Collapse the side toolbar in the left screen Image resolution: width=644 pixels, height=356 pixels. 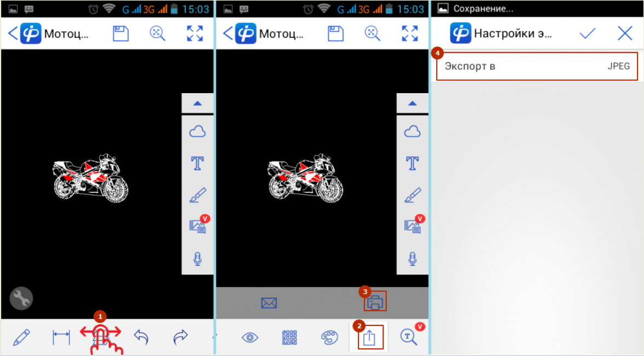click(x=198, y=103)
